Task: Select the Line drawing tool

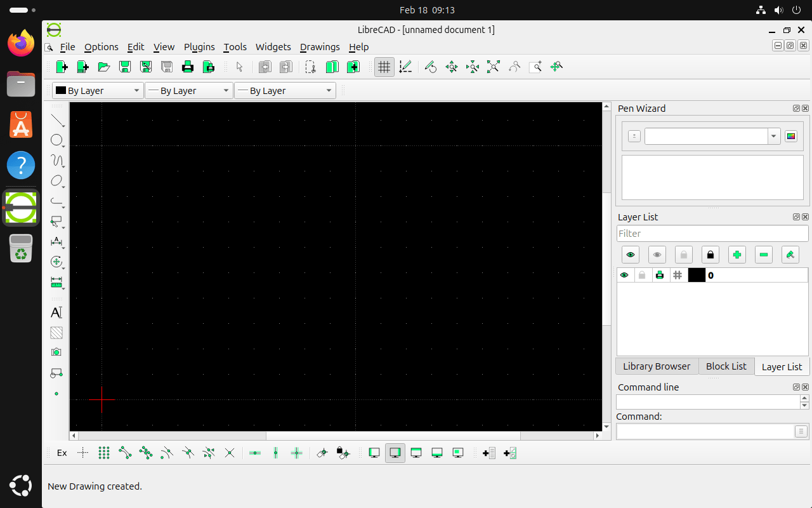Action: tap(57, 120)
